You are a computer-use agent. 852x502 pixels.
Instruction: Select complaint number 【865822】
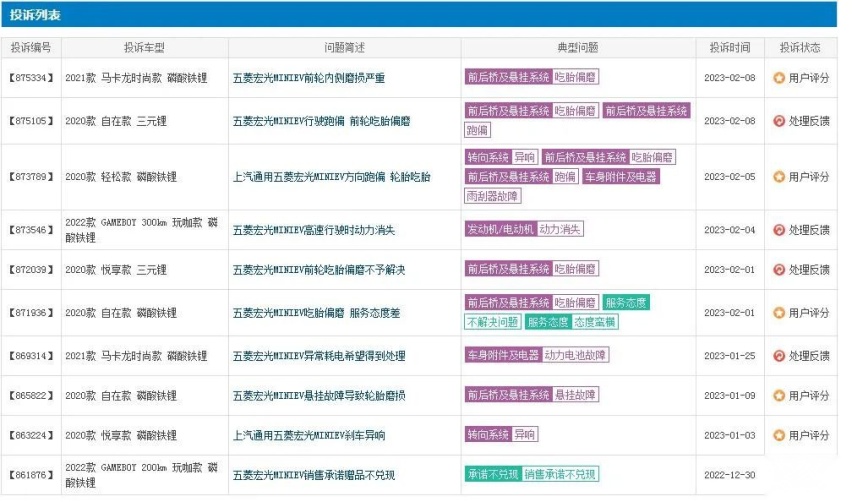31,396
